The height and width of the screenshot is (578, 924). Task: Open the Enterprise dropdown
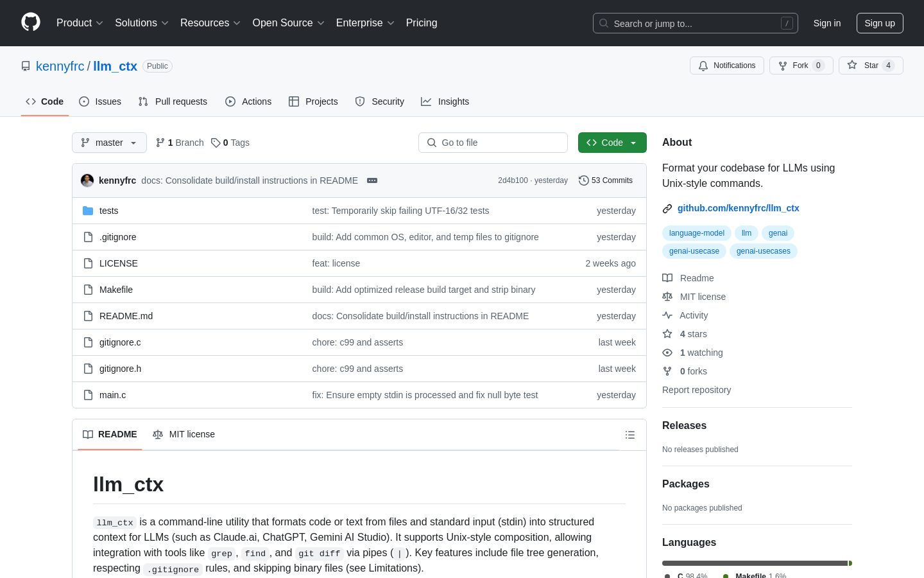(365, 23)
